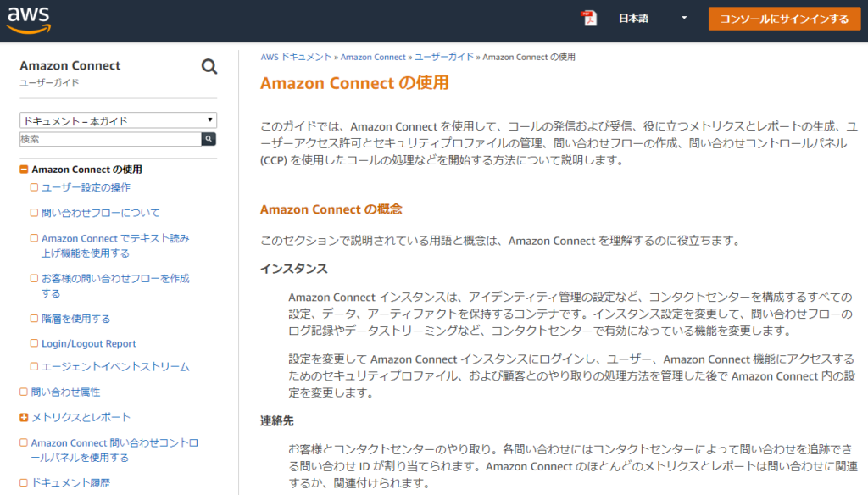The height and width of the screenshot is (495, 868).
Task: Click the box icon beside Login/Logout Report
Action: [x=34, y=343]
